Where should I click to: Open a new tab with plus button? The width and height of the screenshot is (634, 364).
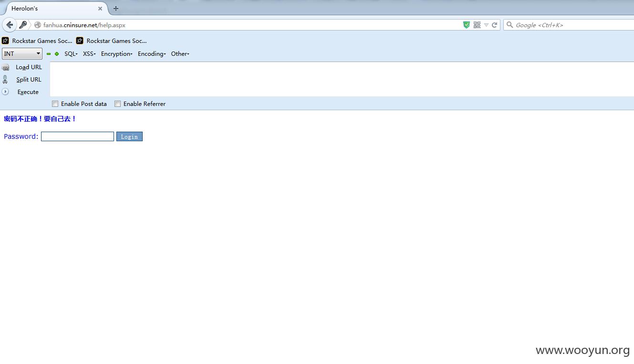coord(116,8)
